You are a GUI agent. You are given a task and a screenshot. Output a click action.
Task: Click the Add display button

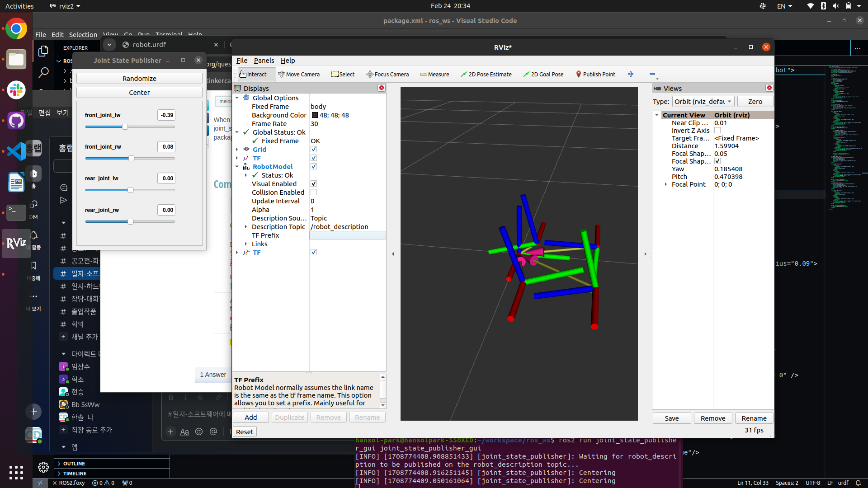(x=251, y=418)
